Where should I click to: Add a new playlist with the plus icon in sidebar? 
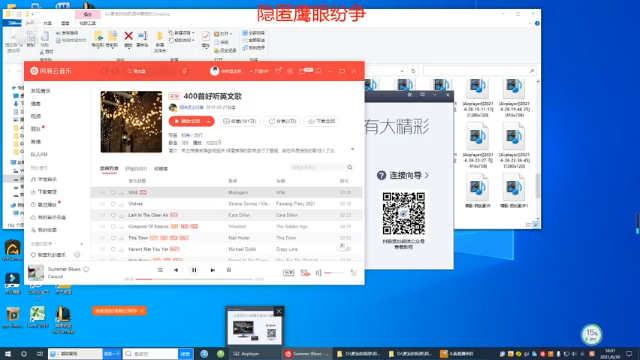coord(81,244)
